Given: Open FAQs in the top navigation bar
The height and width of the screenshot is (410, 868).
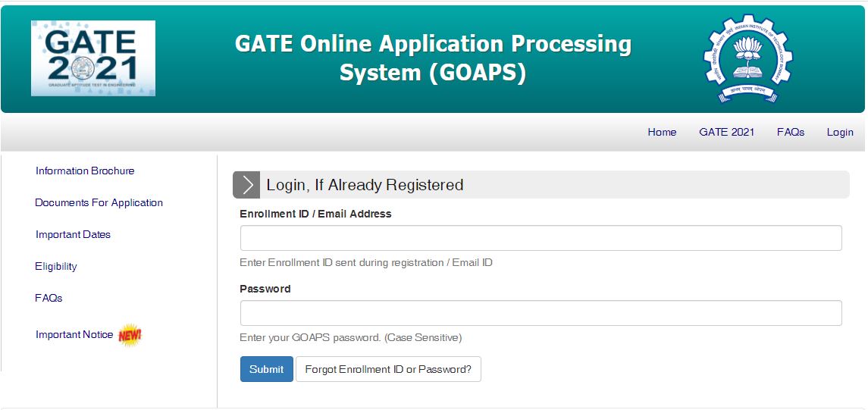Looking at the screenshot, I should click(x=790, y=132).
